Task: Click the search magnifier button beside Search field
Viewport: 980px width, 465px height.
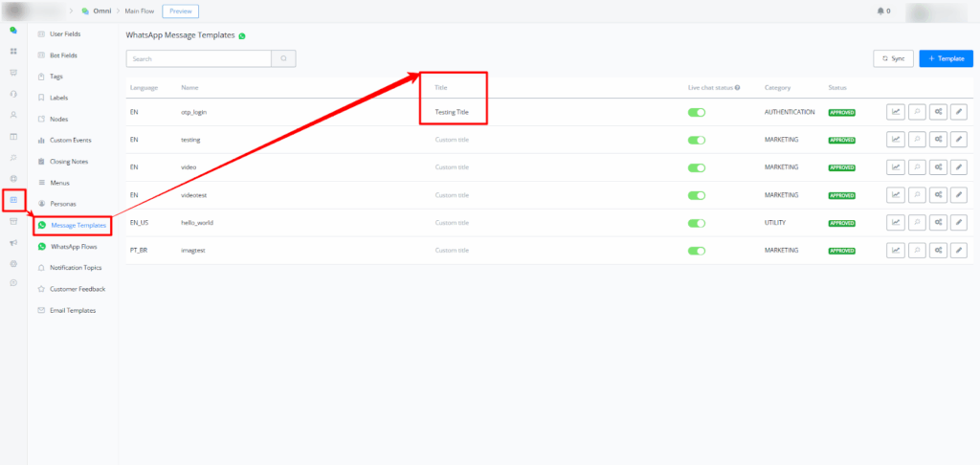Action: point(283,58)
